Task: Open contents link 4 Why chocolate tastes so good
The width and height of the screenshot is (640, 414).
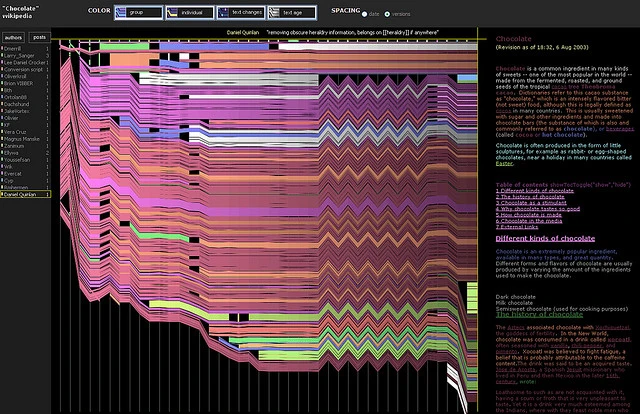Action: (x=538, y=209)
